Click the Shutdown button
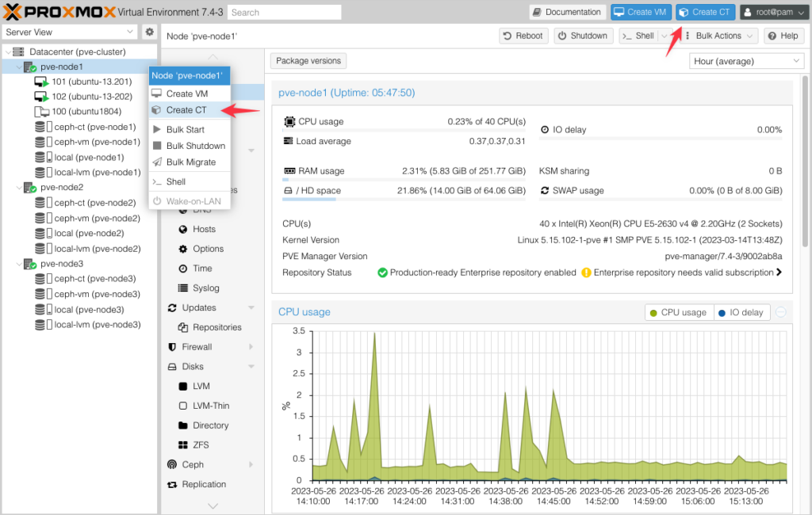812x515 pixels. (584, 36)
